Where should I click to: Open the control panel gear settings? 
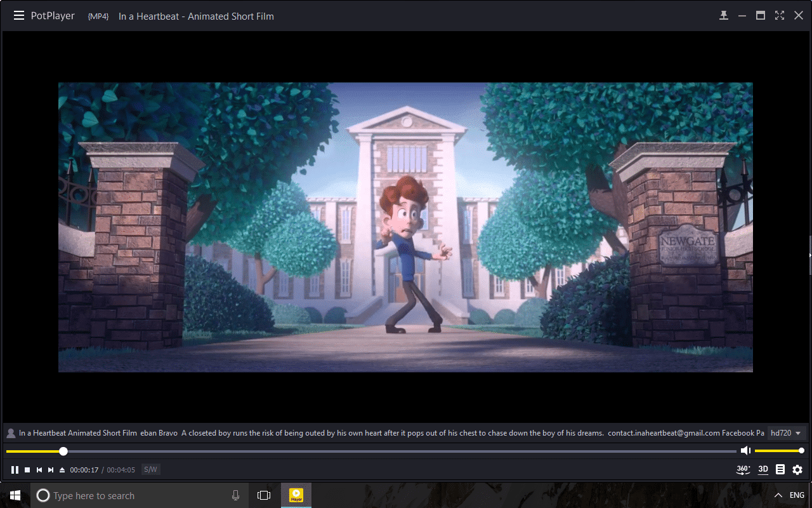797,470
